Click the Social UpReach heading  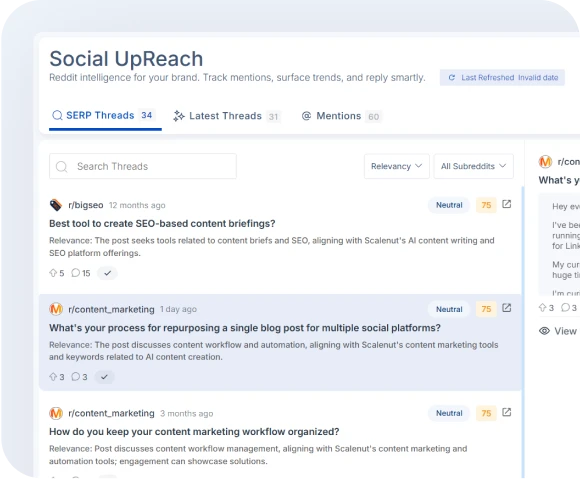(126, 58)
